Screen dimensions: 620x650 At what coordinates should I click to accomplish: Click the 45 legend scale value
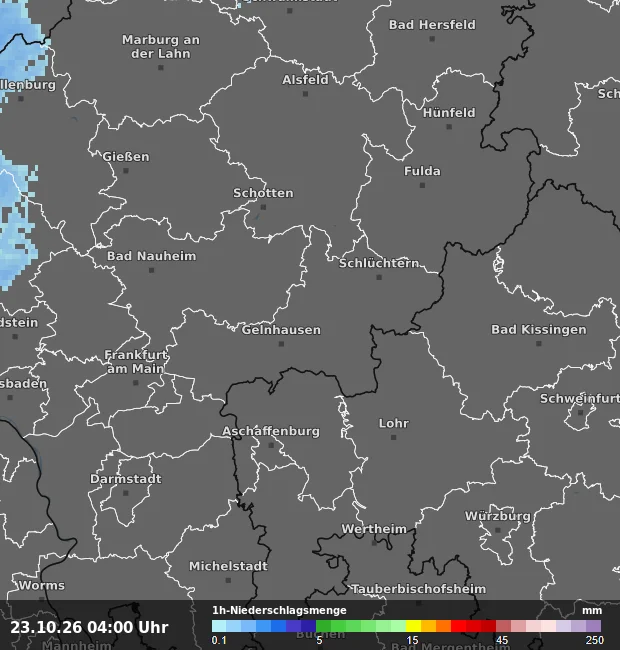point(501,640)
